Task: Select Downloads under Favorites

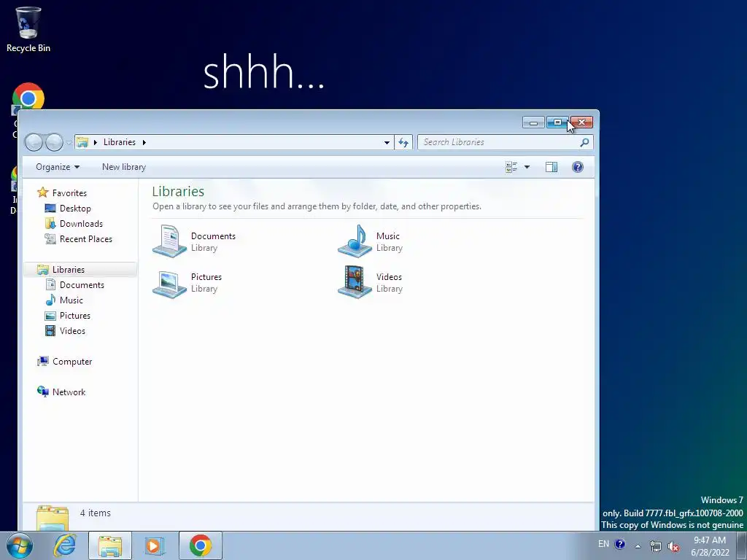Action: tap(82, 224)
